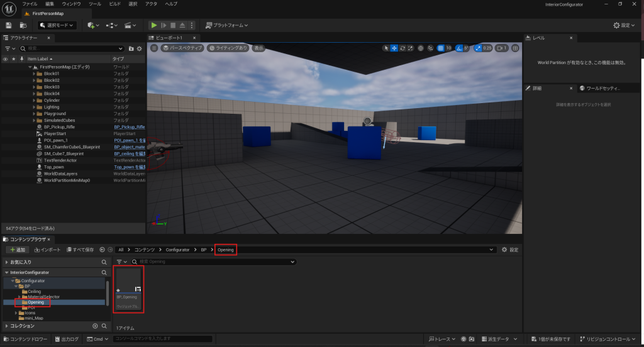Toggle rotation angle snapping
This screenshot has width=644, height=347.
[460, 48]
